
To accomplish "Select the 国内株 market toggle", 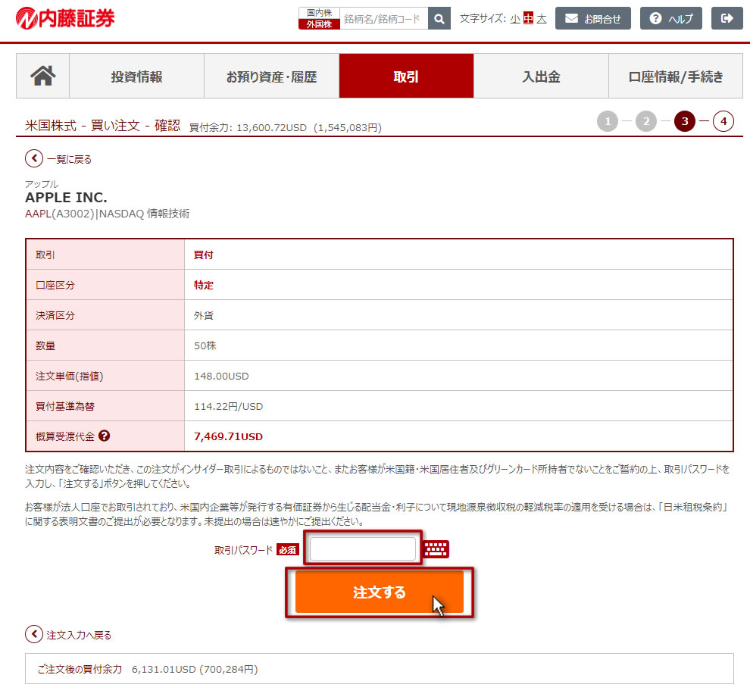I will pos(319,13).
